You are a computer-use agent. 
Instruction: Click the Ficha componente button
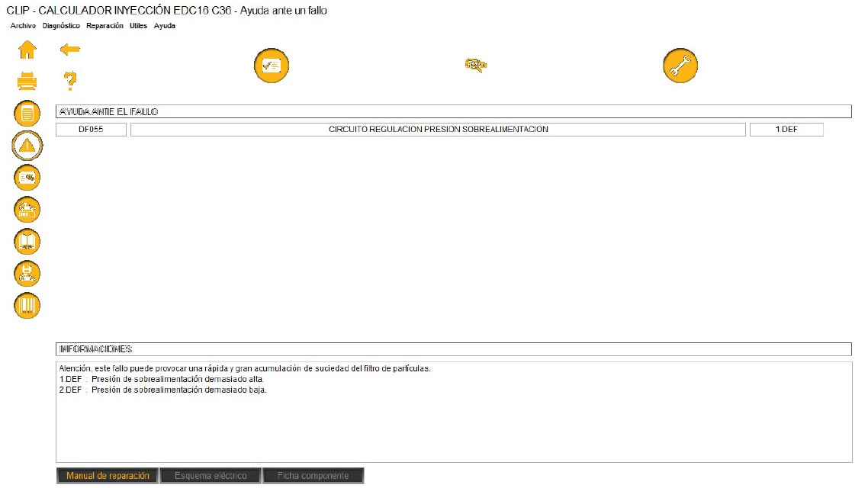[313, 476]
